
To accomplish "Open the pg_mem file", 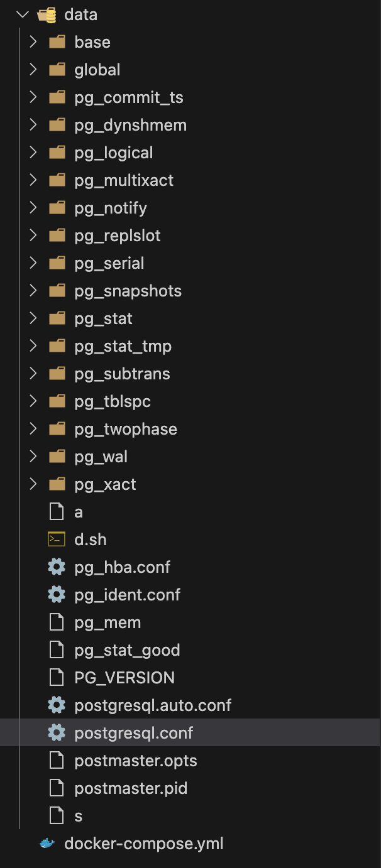I will 108,622.
